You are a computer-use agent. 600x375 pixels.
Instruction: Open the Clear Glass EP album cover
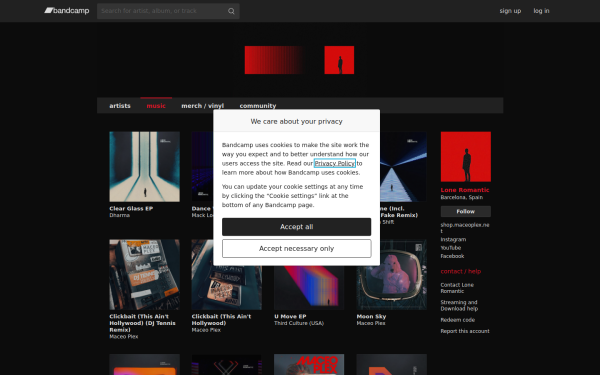(144, 167)
